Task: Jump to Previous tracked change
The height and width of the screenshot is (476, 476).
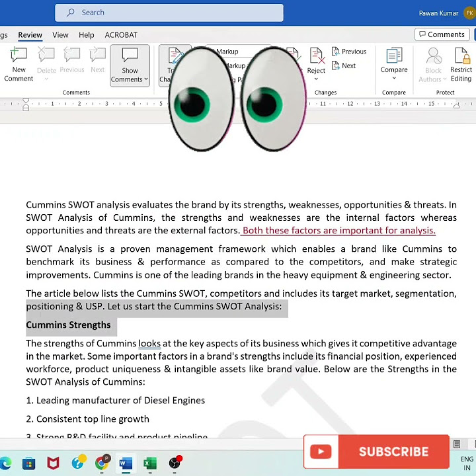Action: coord(349,52)
